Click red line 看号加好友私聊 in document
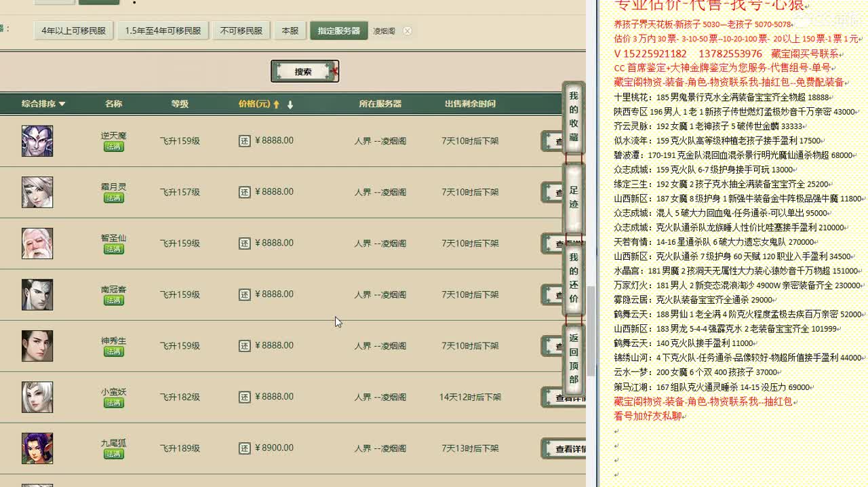Viewport: 868px width, 487px height. tap(648, 416)
